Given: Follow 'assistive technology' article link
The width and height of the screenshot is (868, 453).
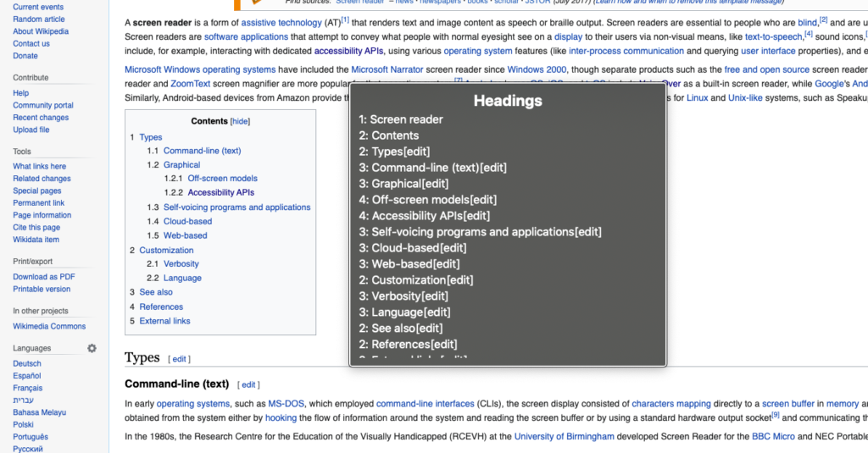Looking at the screenshot, I should click(x=281, y=23).
